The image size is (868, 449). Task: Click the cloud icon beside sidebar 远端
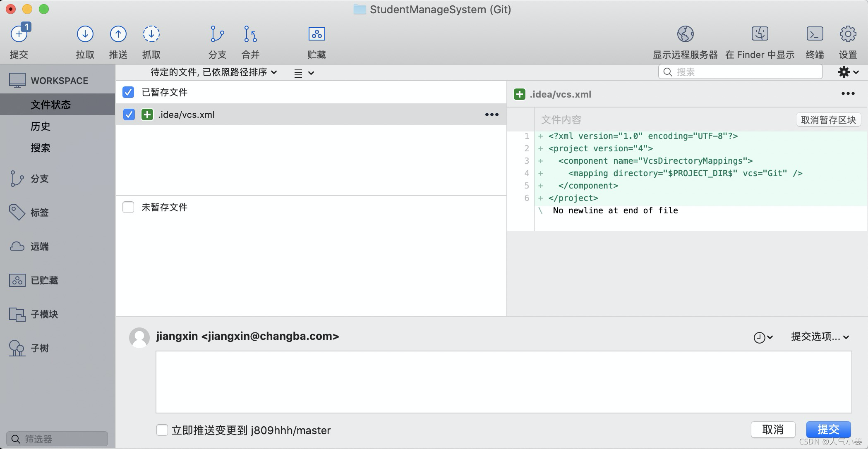pyautogui.click(x=17, y=246)
